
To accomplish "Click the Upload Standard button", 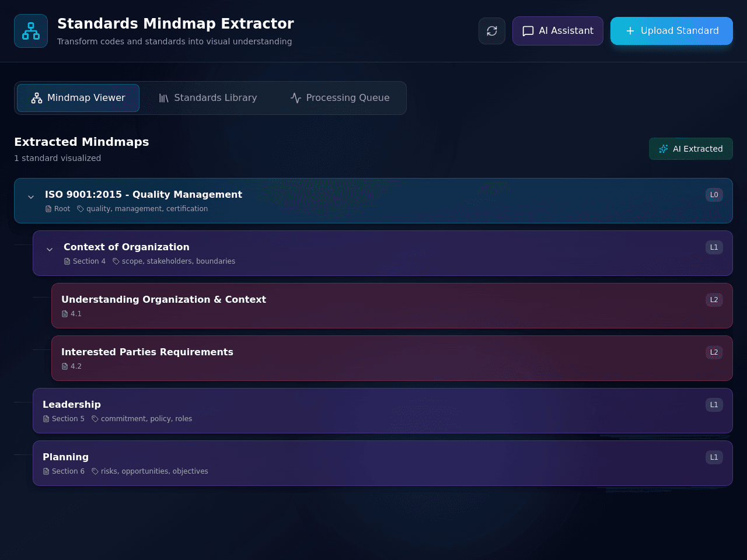I will (672, 31).
